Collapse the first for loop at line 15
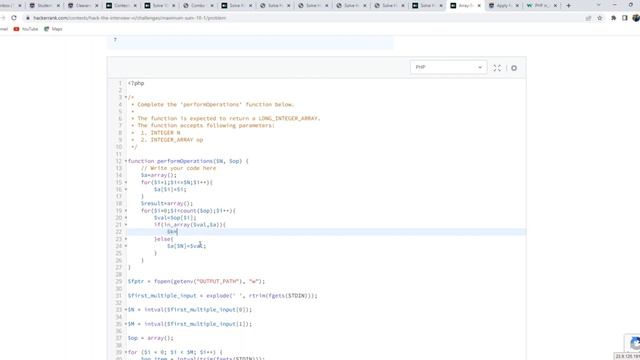This screenshot has width=640, height=360. pyautogui.click(x=126, y=182)
